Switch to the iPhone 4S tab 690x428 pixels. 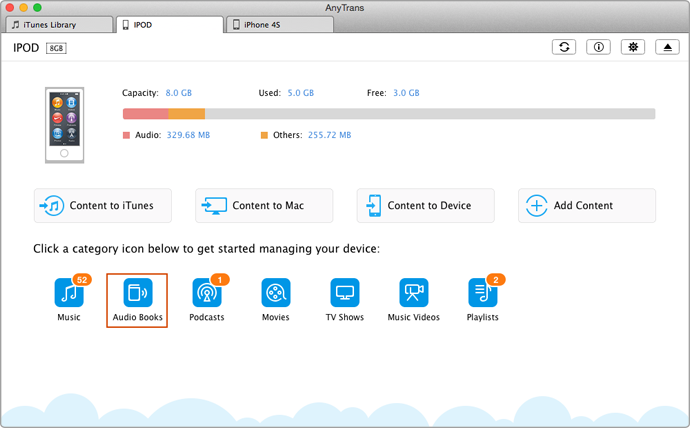pyautogui.click(x=280, y=25)
